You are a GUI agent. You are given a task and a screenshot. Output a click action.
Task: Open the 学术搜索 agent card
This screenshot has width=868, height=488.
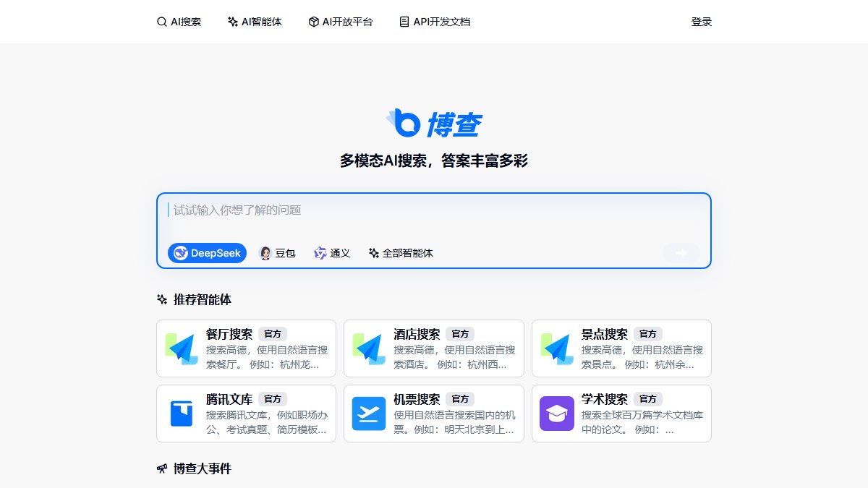621,414
